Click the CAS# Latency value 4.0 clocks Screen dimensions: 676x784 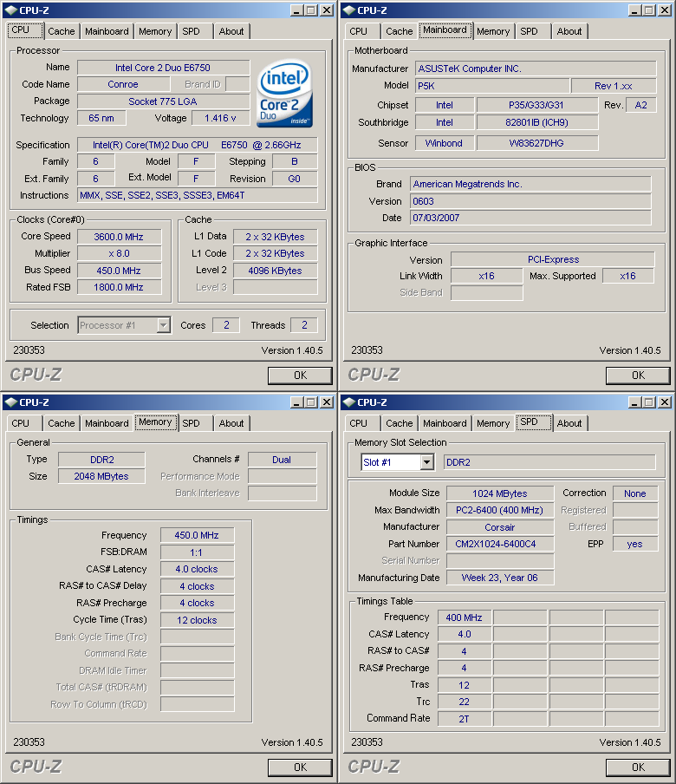[197, 569]
